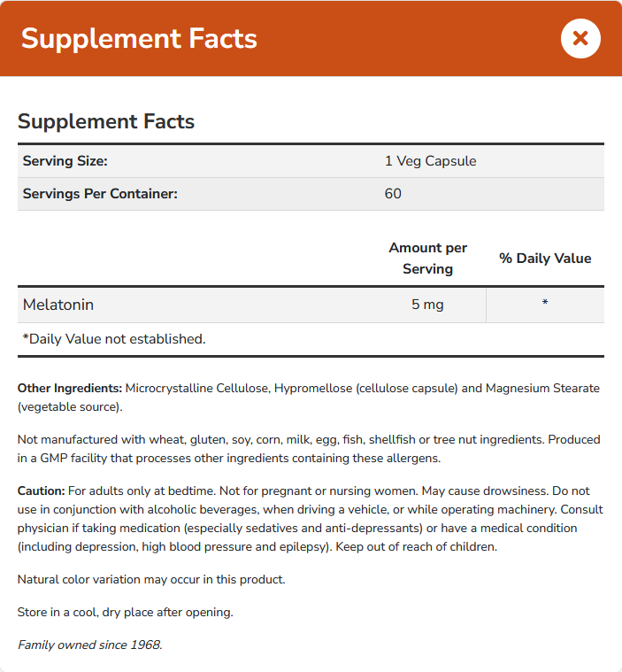This screenshot has width=622, height=672.
Task: Click the Microcrystalline Cellulose ingredient text
Action: tap(198, 388)
